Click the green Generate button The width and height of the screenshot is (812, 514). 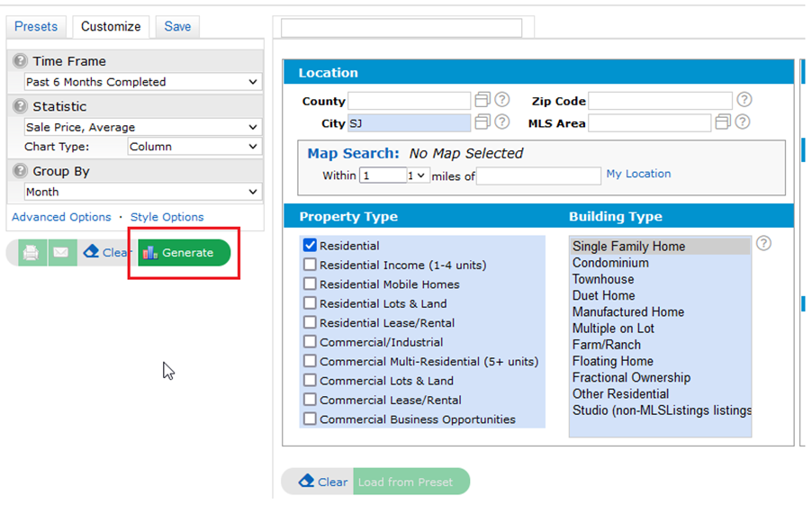(184, 253)
